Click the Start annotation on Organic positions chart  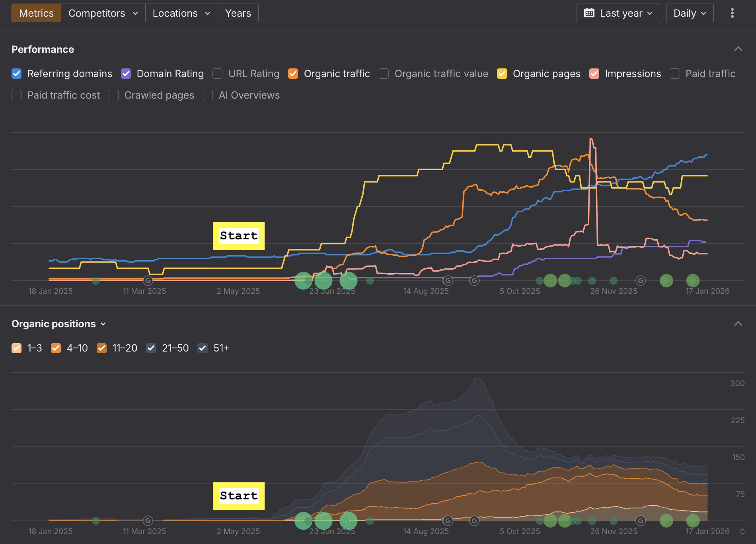pos(239,496)
